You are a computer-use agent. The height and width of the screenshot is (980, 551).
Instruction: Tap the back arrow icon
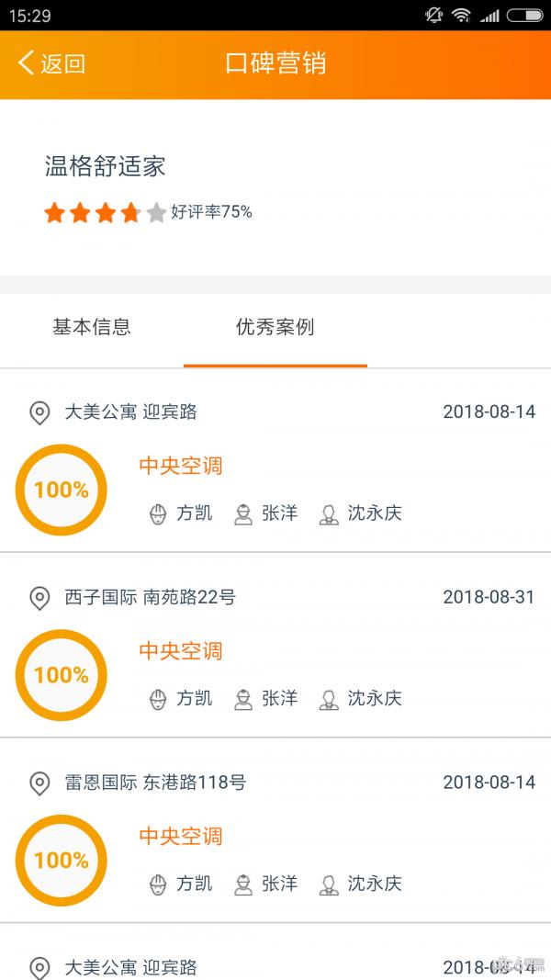(x=26, y=62)
